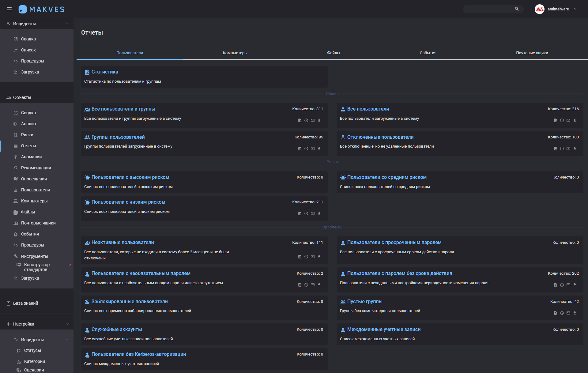This screenshot has width=588, height=373.
Task: Open the hamburger menu at top left
Action: (9, 9)
